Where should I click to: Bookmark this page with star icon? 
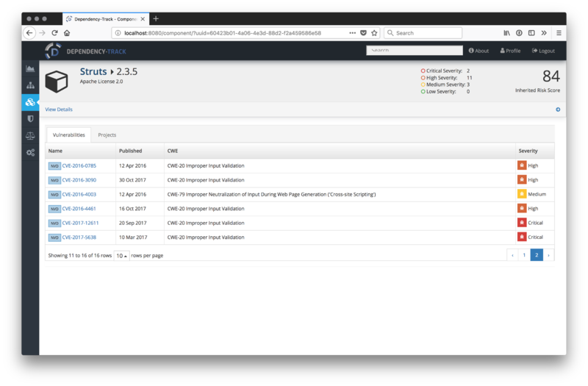pyautogui.click(x=374, y=33)
